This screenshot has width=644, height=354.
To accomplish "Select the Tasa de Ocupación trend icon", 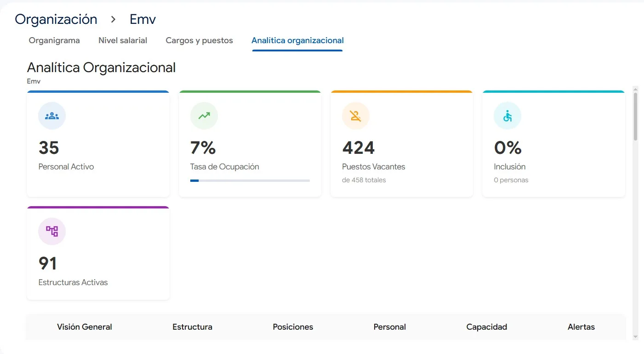I will click(204, 116).
